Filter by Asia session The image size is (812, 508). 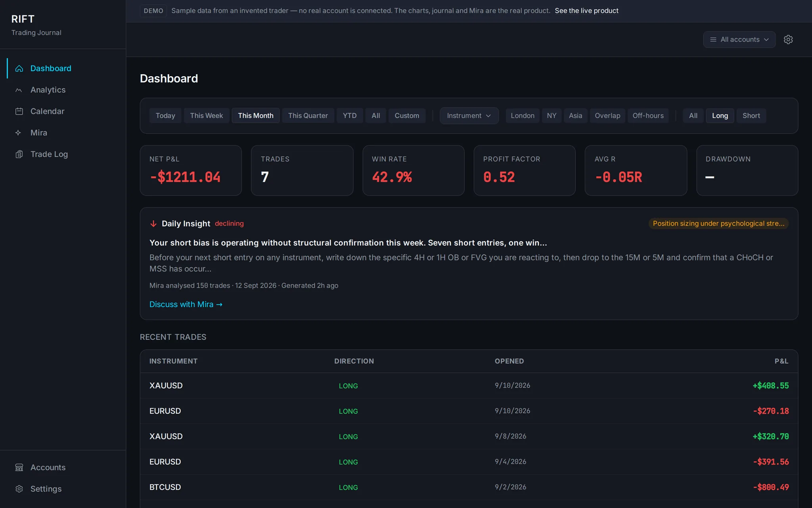576,116
